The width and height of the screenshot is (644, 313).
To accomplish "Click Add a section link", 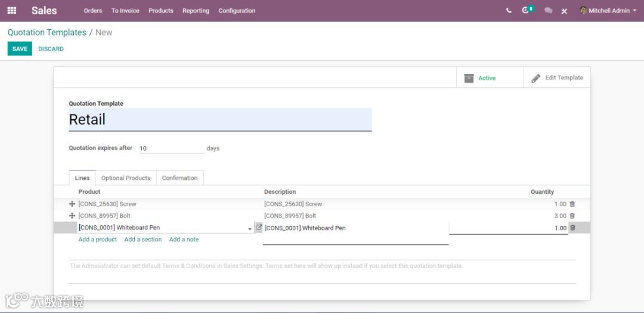I will (x=143, y=240).
